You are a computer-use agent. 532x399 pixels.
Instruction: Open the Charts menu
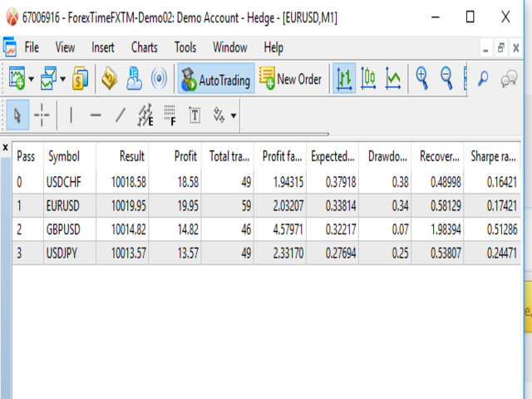point(145,47)
